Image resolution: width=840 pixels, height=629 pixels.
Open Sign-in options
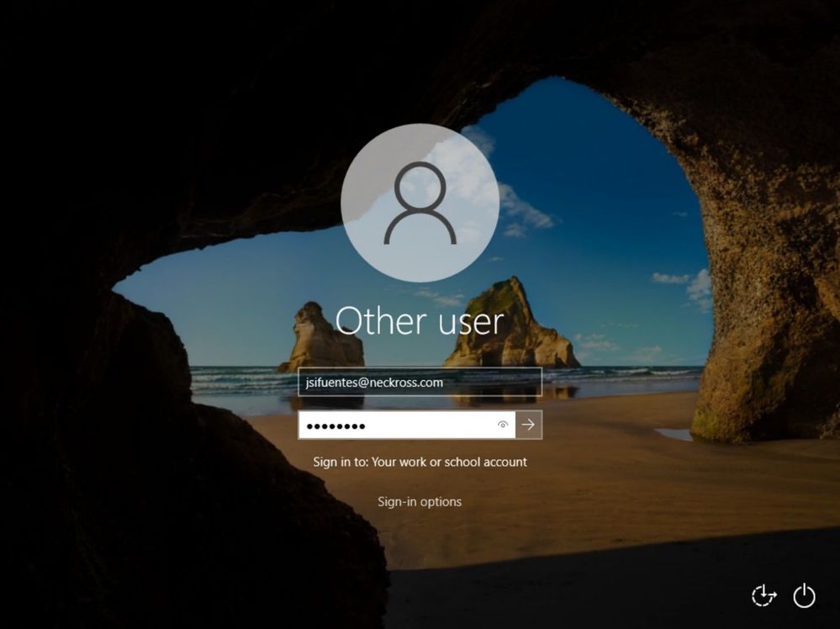pyautogui.click(x=420, y=501)
